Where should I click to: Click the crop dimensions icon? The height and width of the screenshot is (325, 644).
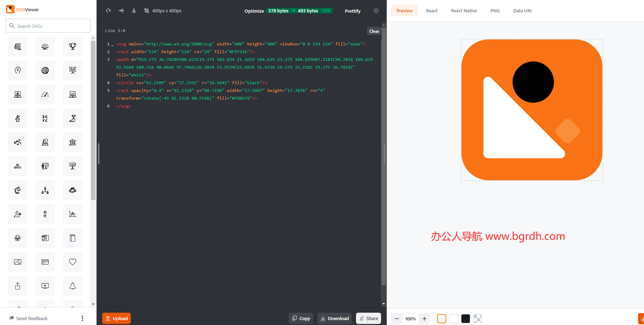[147, 11]
